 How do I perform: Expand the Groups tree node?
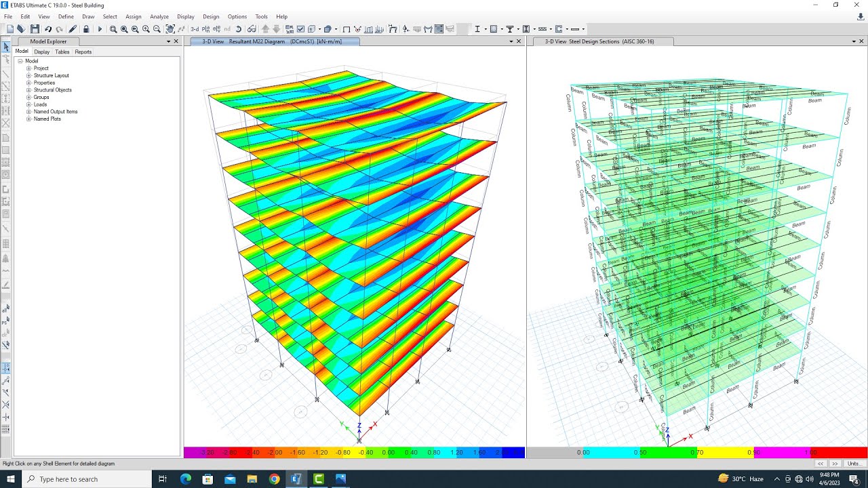(x=29, y=97)
